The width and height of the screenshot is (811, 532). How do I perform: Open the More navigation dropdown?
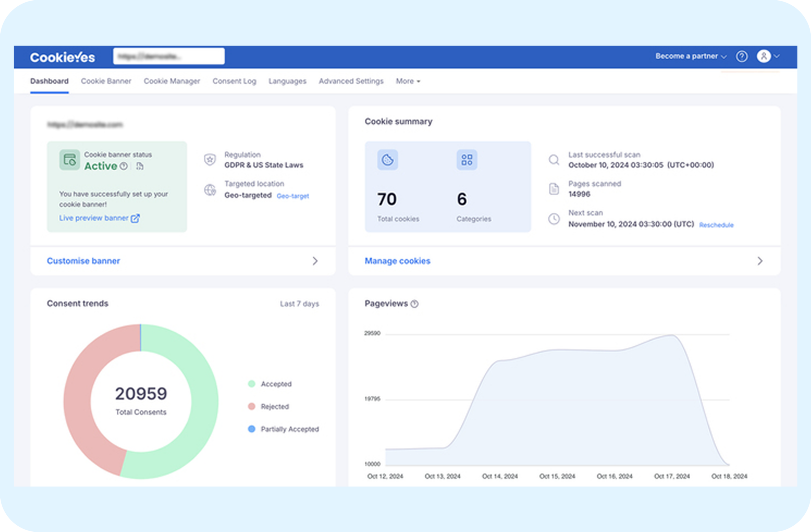click(407, 81)
